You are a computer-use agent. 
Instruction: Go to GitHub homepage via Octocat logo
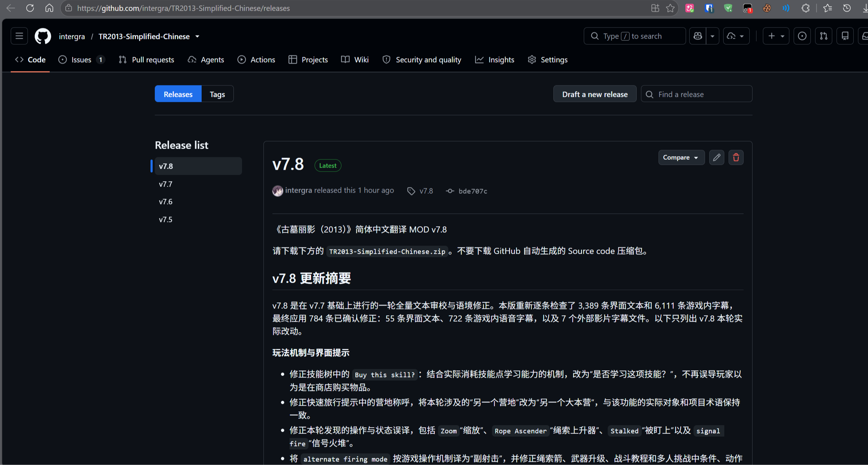coord(43,36)
